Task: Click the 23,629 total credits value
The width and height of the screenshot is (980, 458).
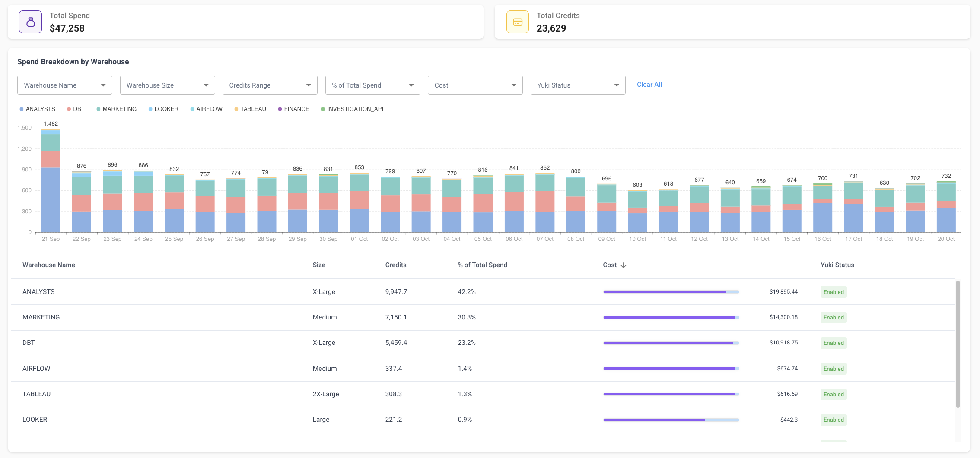Action: coord(551,28)
